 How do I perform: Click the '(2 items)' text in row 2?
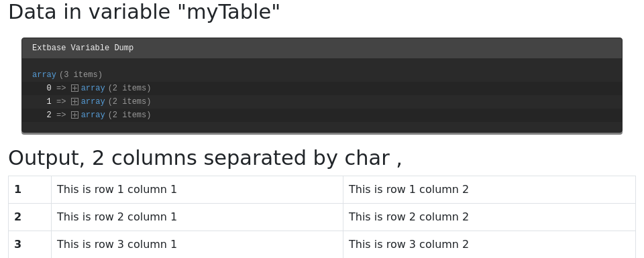tap(129, 115)
